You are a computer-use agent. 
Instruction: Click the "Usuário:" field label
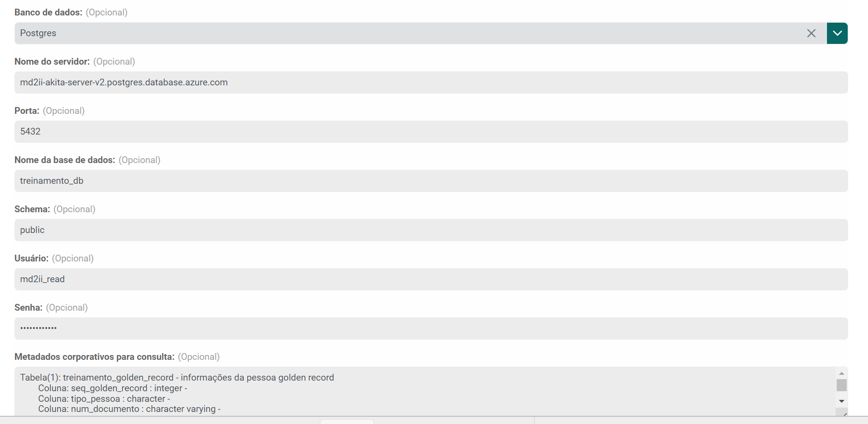[x=31, y=259]
